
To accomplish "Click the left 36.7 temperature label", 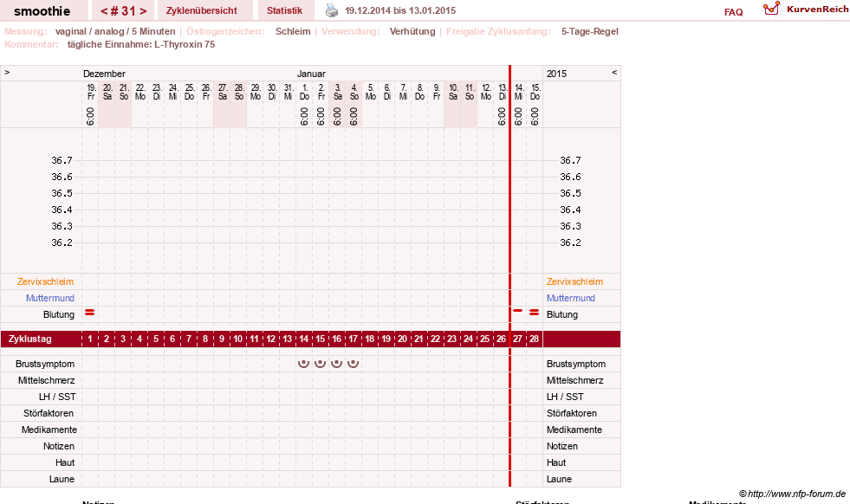I will tap(62, 160).
